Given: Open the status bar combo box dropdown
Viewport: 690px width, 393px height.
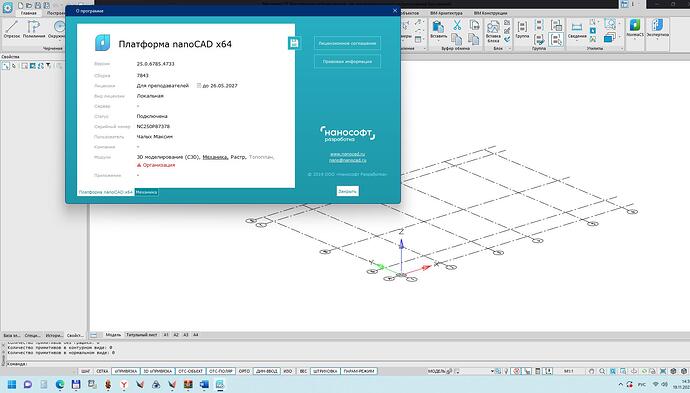Looking at the screenshot, I should (492, 371).
